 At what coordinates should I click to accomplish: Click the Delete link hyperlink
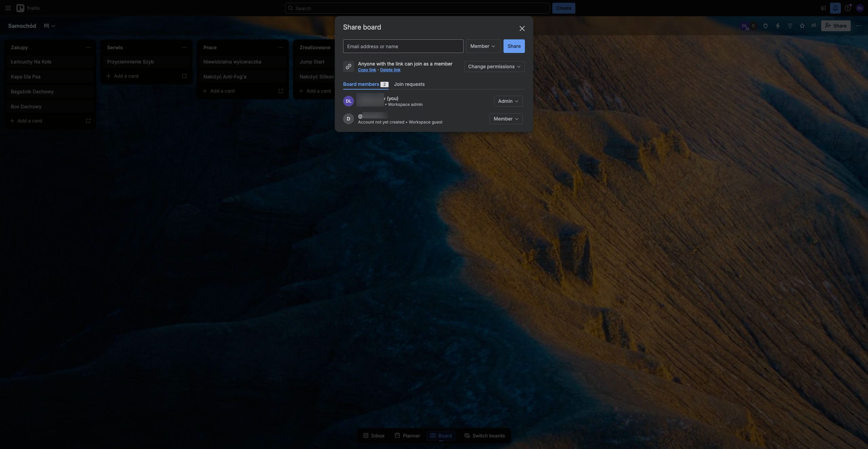[x=390, y=70]
